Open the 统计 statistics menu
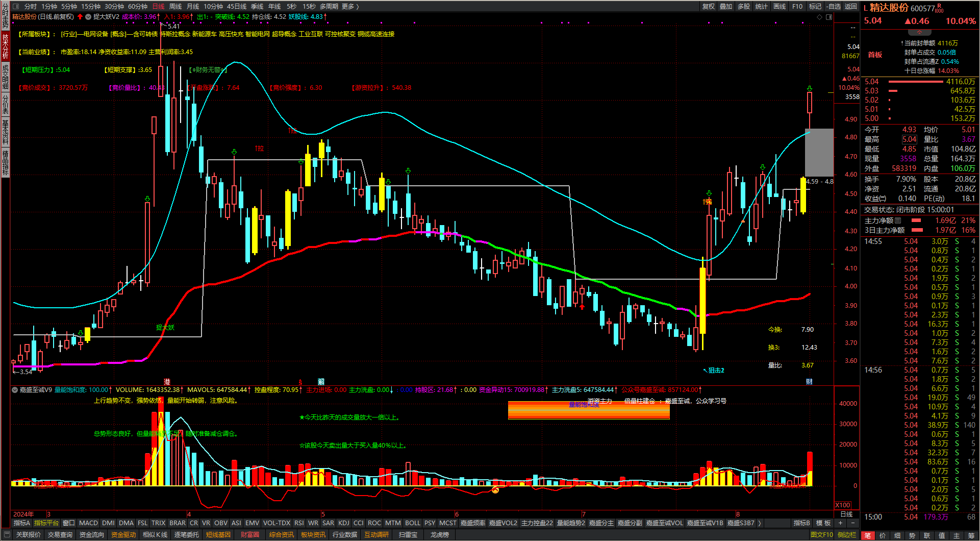This screenshot has height=541, width=980. click(x=761, y=7)
